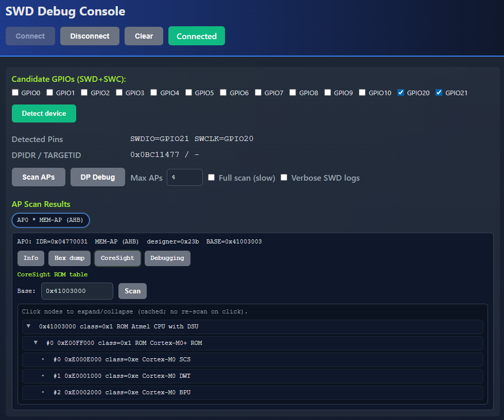Focus the ROM table Base address field
The width and height of the screenshot is (504, 420).
click(x=77, y=291)
